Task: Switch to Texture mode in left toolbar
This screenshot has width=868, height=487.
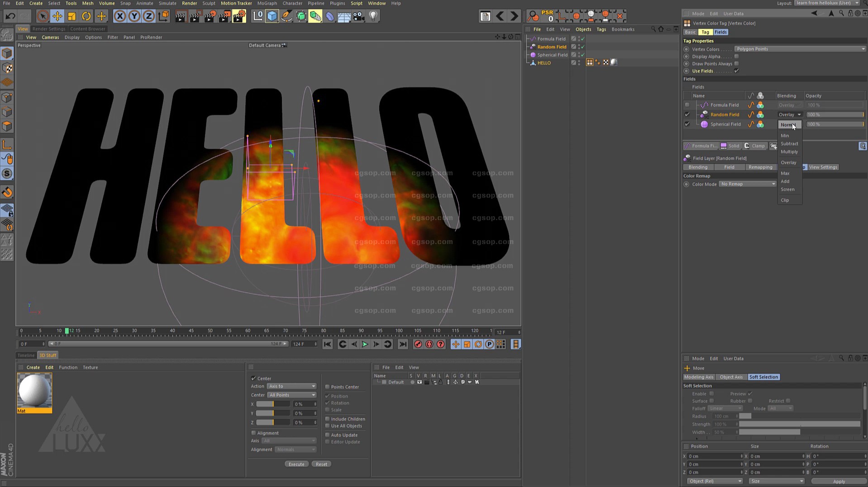Action: click(7, 68)
